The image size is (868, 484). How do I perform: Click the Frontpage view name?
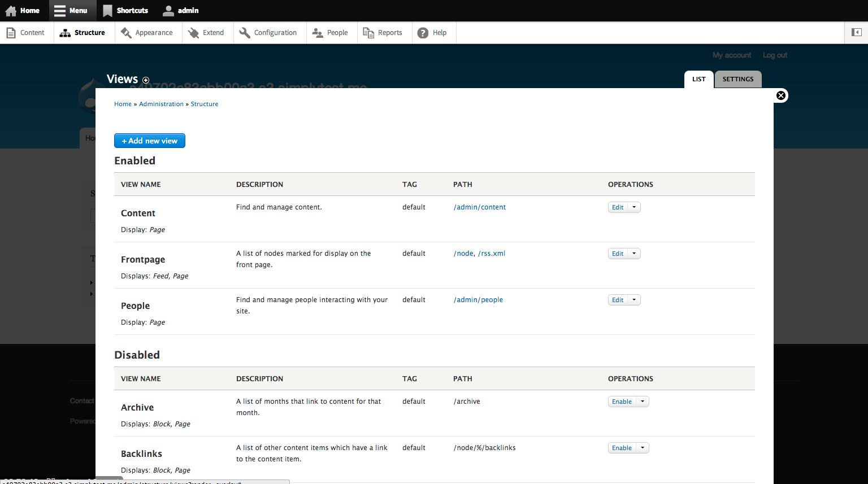(143, 259)
